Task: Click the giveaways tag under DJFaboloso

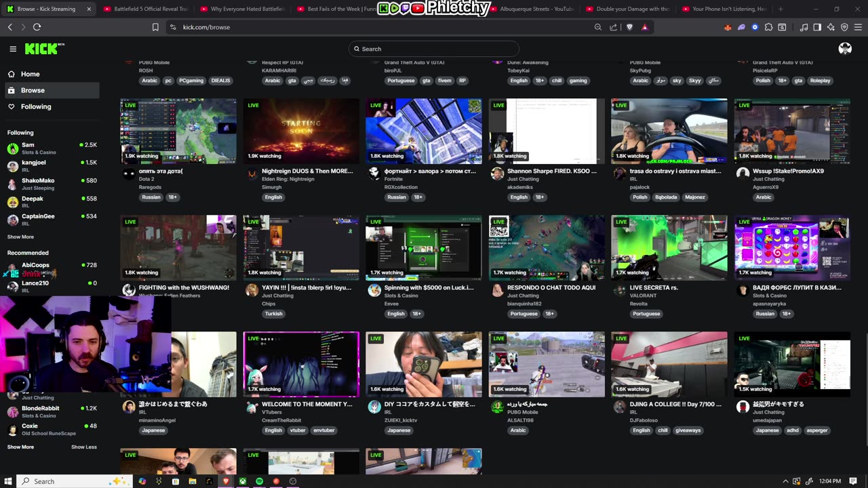Action: 688,430
